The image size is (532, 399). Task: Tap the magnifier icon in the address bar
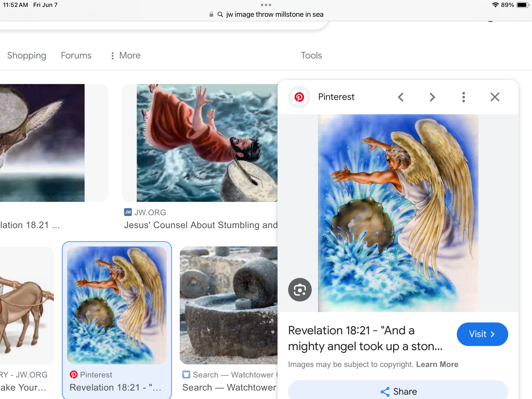(220, 14)
